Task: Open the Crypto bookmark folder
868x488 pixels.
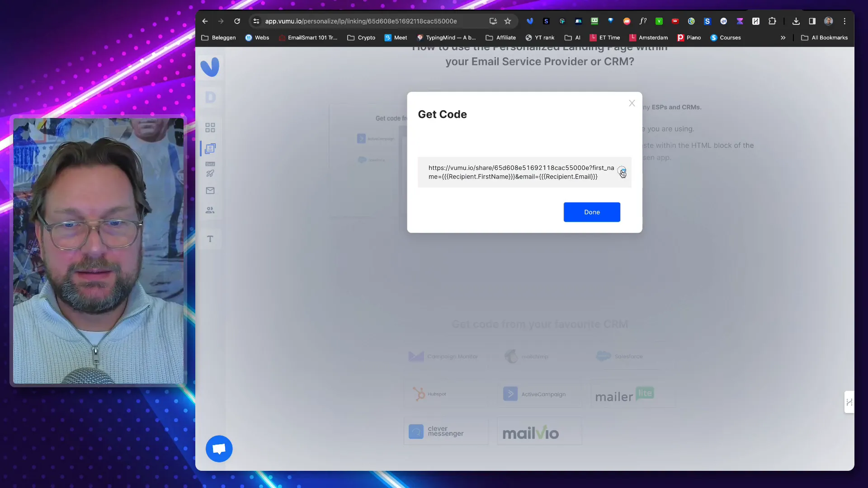Action: pos(361,38)
